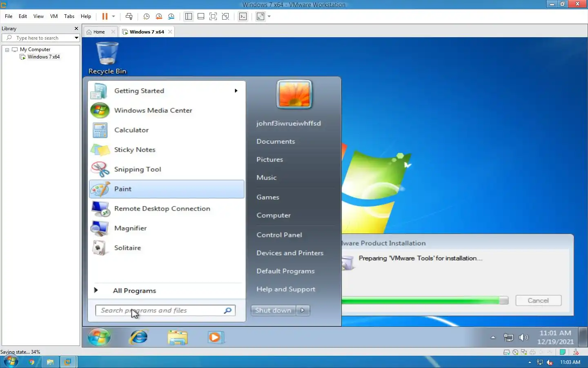The image size is (588, 368).
Task: Select the Windows 7 x64 tab
Action: [147, 32]
